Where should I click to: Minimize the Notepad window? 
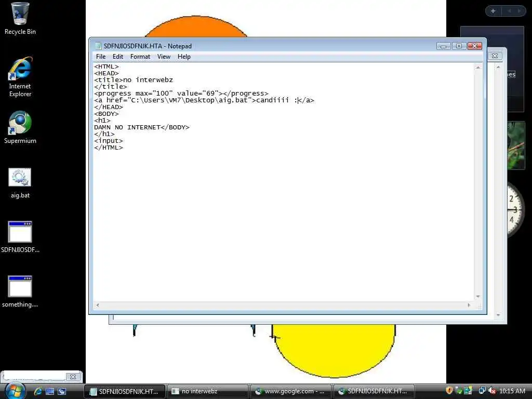pos(444,46)
